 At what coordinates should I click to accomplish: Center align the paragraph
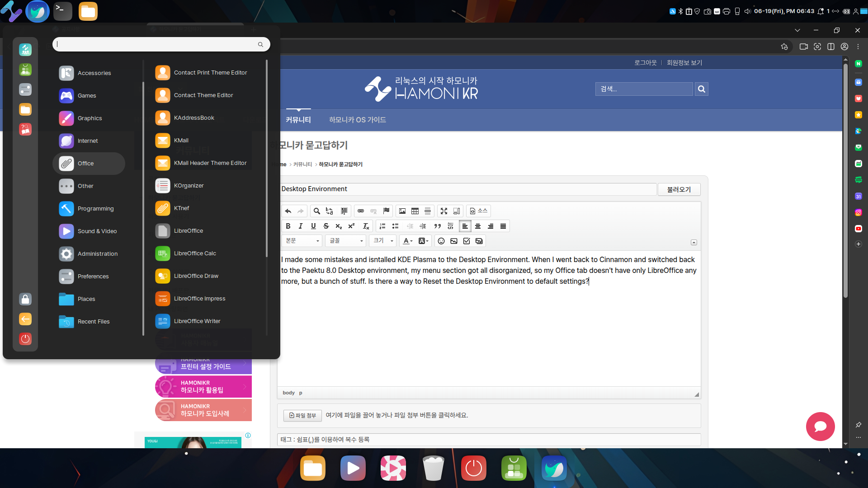(x=478, y=226)
